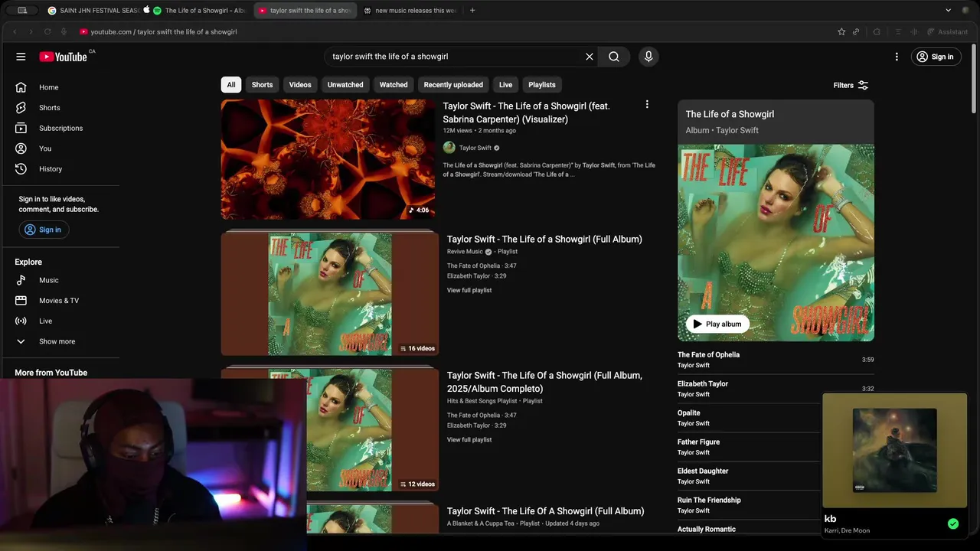Select the All filter chip
Image resolution: width=980 pixels, height=551 pixels.
point(231,85)
